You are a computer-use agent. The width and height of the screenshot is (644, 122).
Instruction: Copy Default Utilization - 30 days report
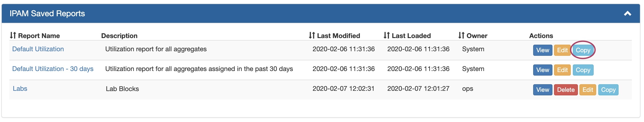point(583,70)
